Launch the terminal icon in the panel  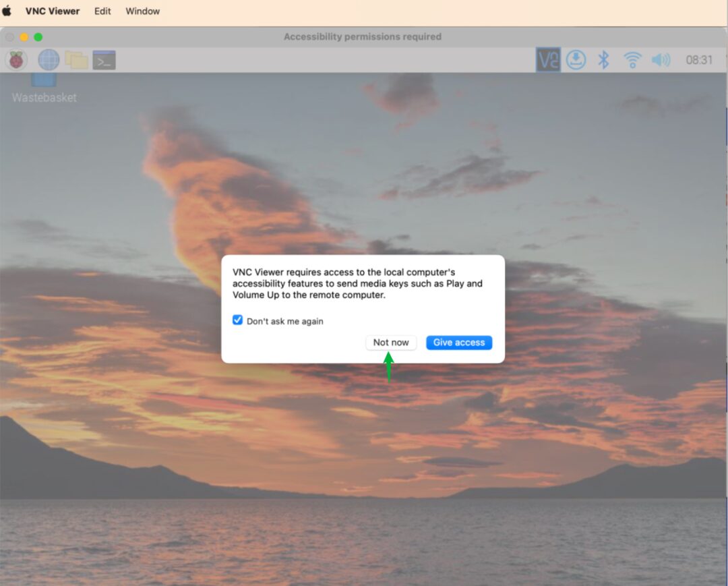pyautogui.click(x=104, y=60)
